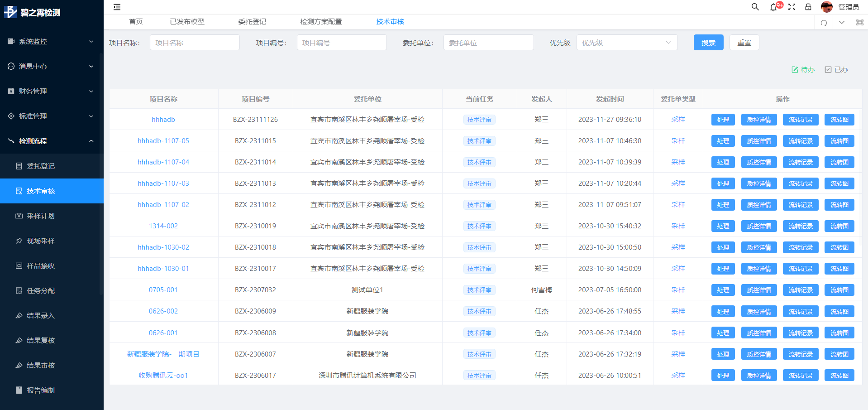Open the 优先级 dropdown
This screenshot has width=868, height=410.
pos(627,43)
